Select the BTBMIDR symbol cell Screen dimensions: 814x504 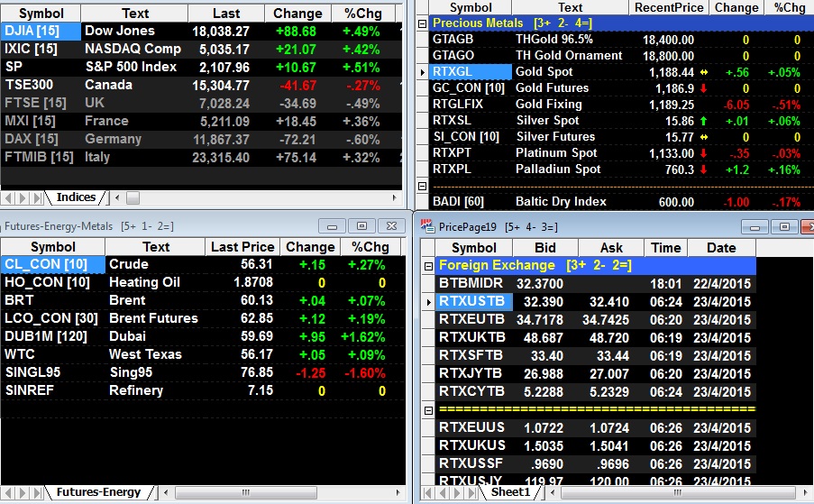474,283
